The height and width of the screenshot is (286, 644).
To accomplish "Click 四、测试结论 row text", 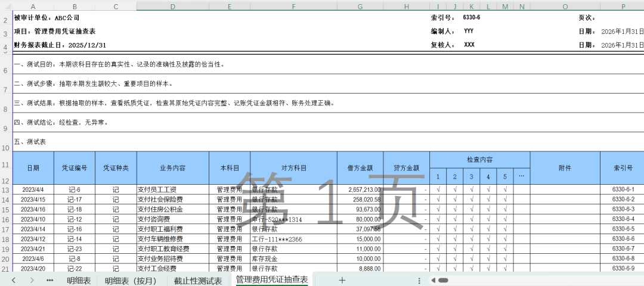I will pos(61,123).
